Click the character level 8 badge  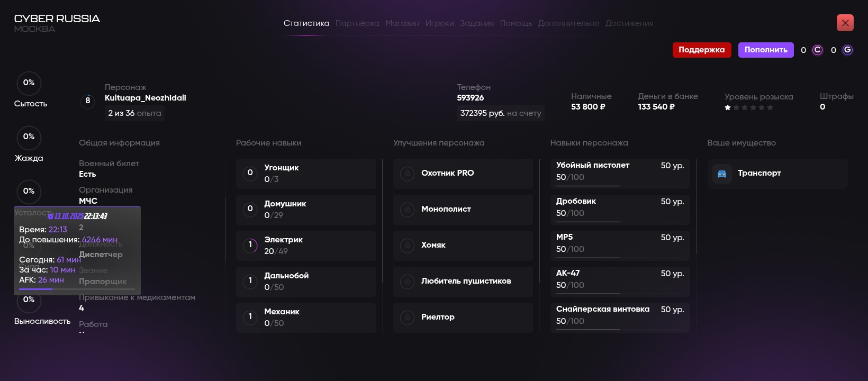point(88,101)
